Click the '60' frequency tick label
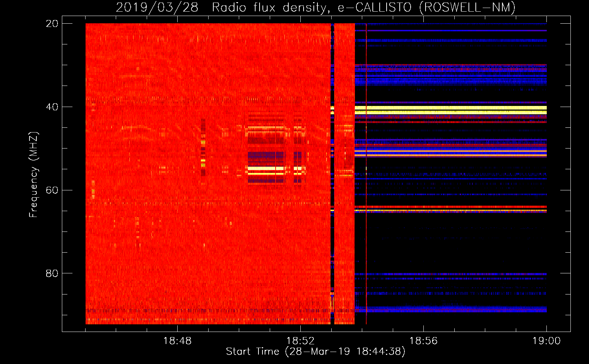589x364 pixels. 52,190
